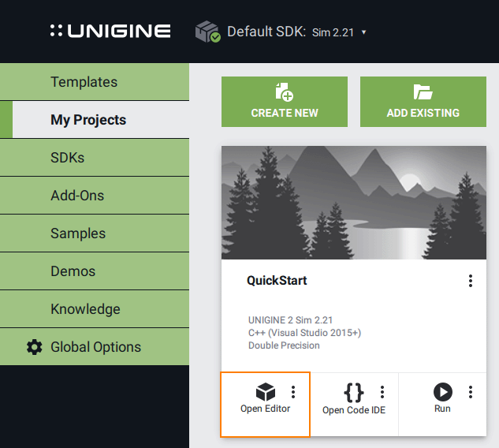The height and width of the screenshot is (448, 499).
Task: Click the 'C++ (Visual Studio 2015+)' text
Action: (x=304, y=333)
